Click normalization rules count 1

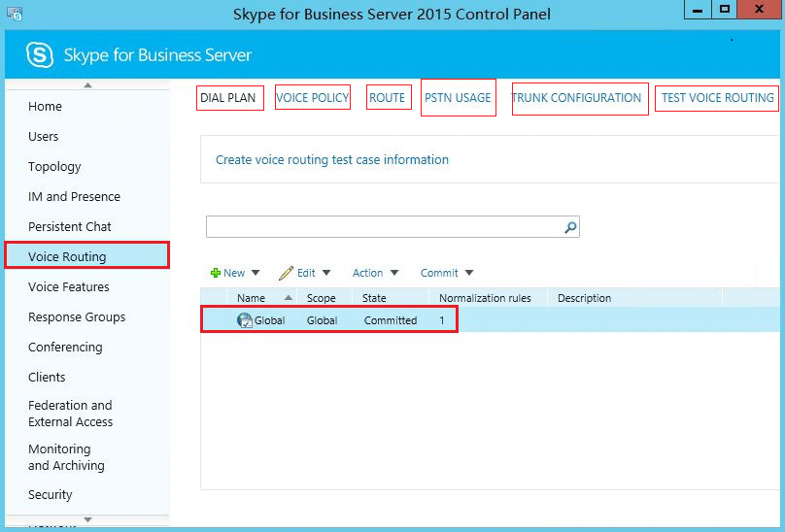[x=441, y=320]
